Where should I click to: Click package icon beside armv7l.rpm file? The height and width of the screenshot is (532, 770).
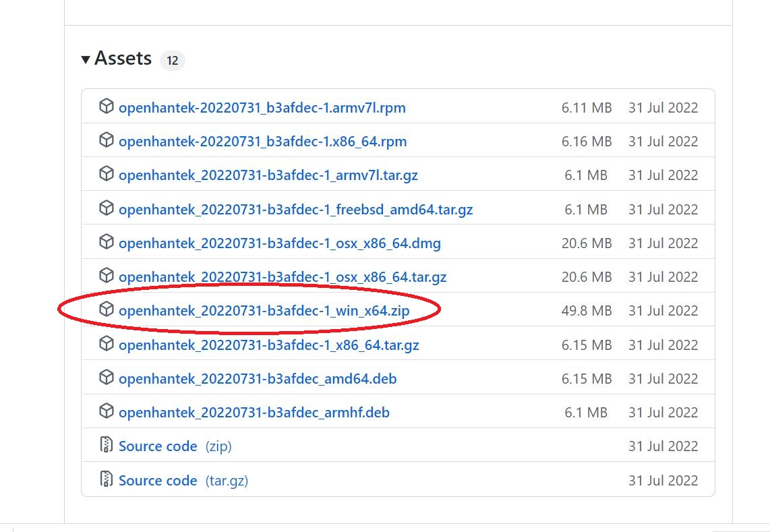coord(106,106)
